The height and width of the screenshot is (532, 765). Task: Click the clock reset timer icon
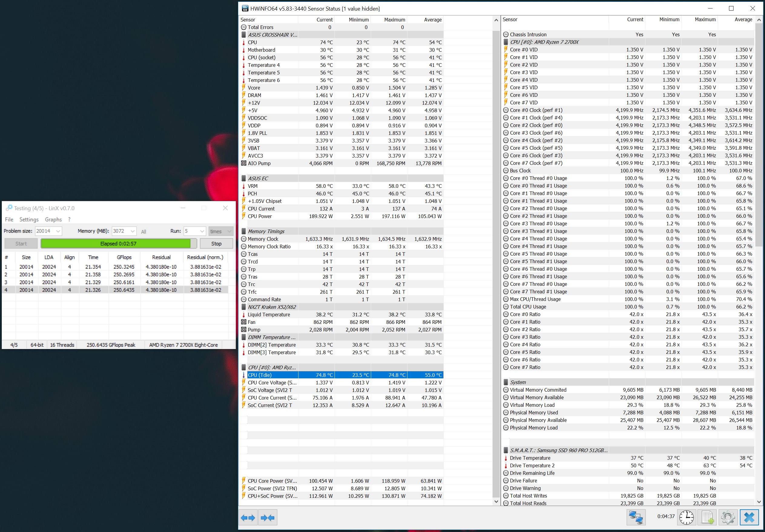pos(686,517)
